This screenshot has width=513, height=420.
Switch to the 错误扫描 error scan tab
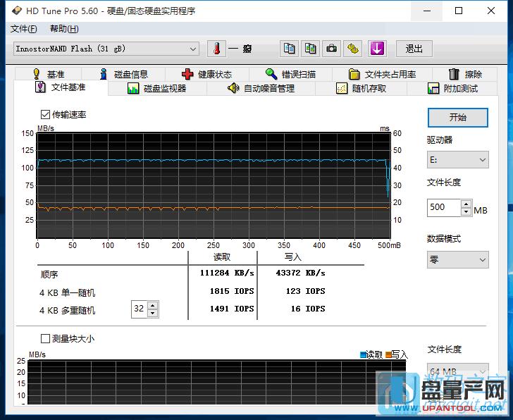click(290, 74)
